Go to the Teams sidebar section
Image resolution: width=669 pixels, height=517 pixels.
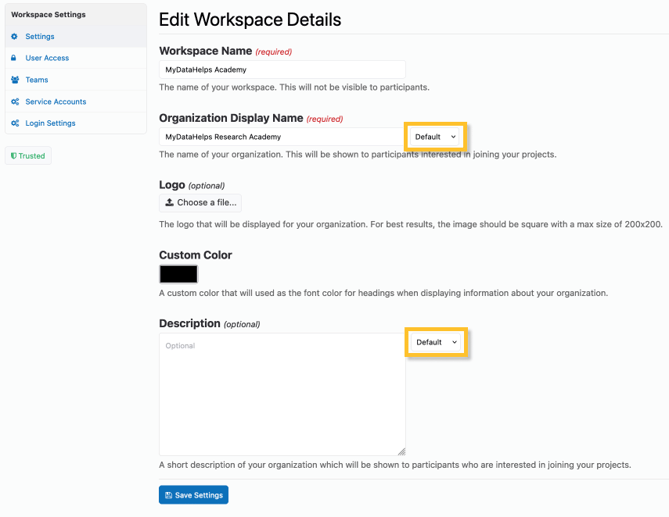tap(37, 80)
